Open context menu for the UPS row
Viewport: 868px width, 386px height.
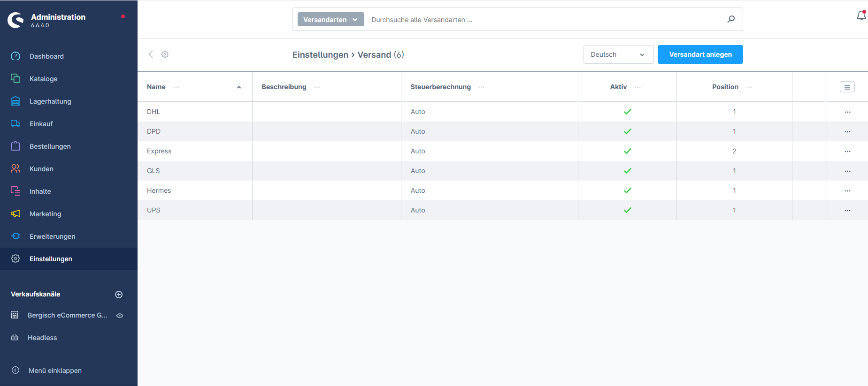click(847, 211)
